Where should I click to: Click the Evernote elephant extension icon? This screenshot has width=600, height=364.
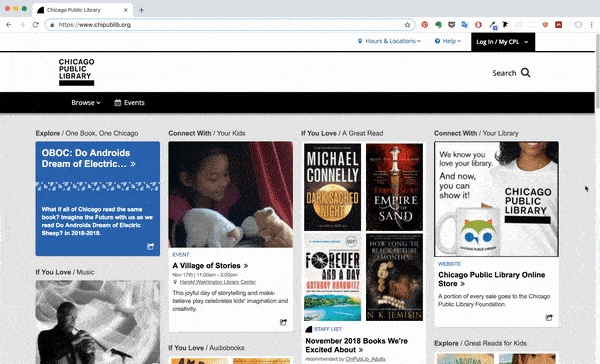(x=438, y=24)
